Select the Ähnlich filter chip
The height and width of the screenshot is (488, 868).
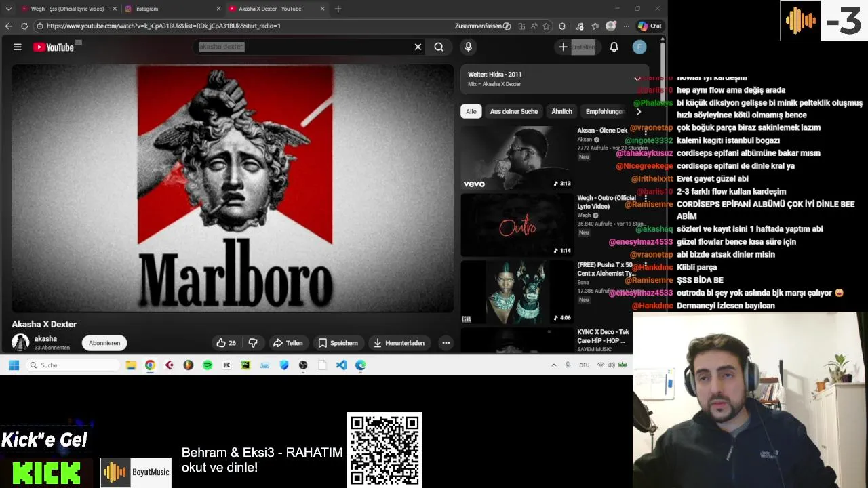click(561, 111)
